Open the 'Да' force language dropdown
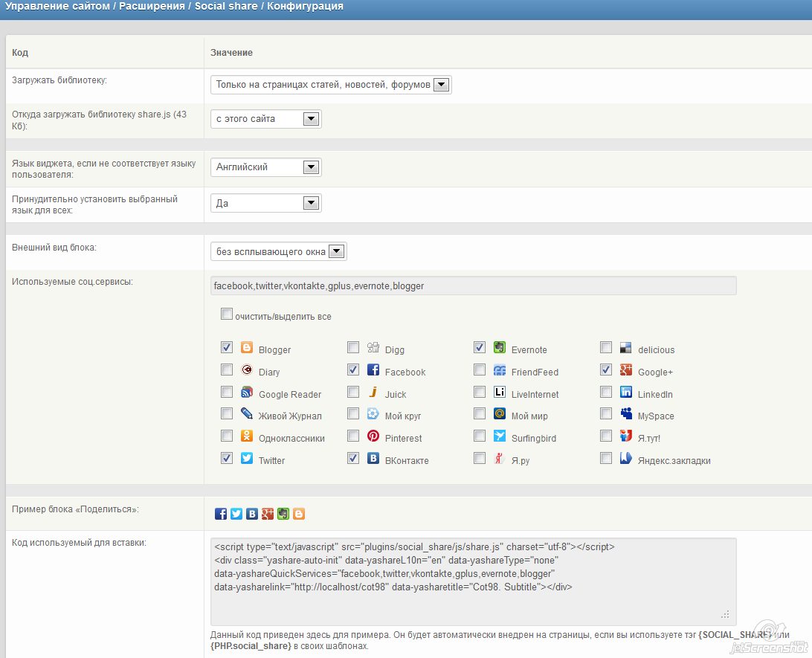Viewport: 812px width, 658px height. click(x=265, y=203)
